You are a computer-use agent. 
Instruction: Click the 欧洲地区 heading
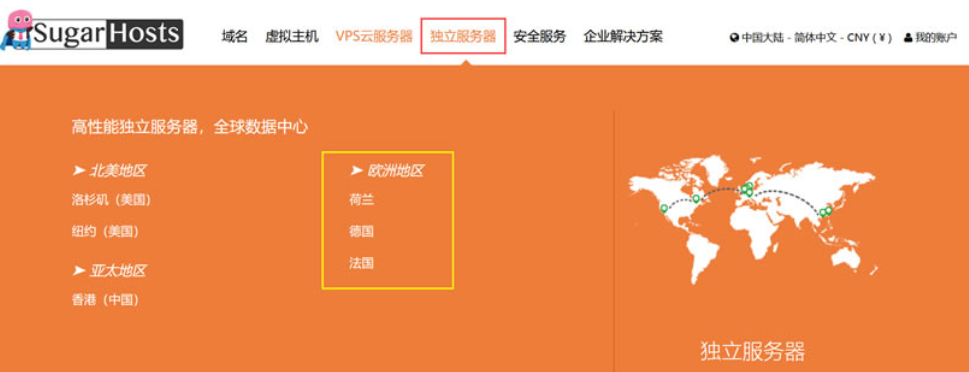[387, 171]
